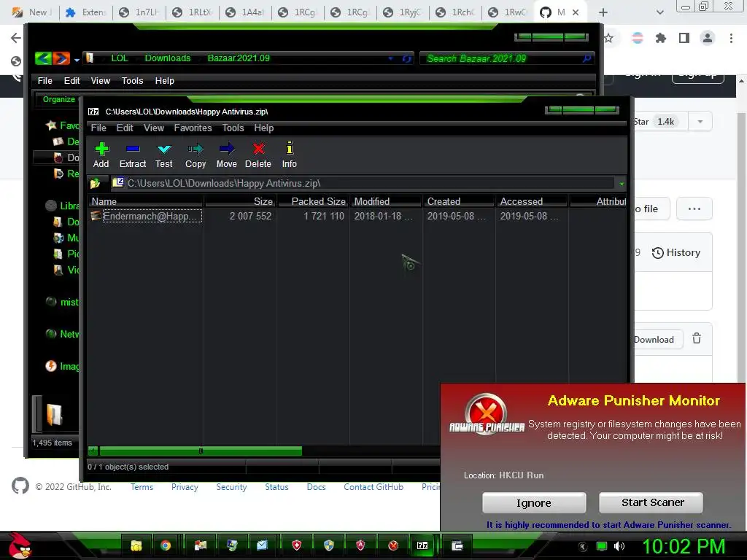The image size is (747, 560).
Task: Click the Start Scaner button
Action: [651, 502]
